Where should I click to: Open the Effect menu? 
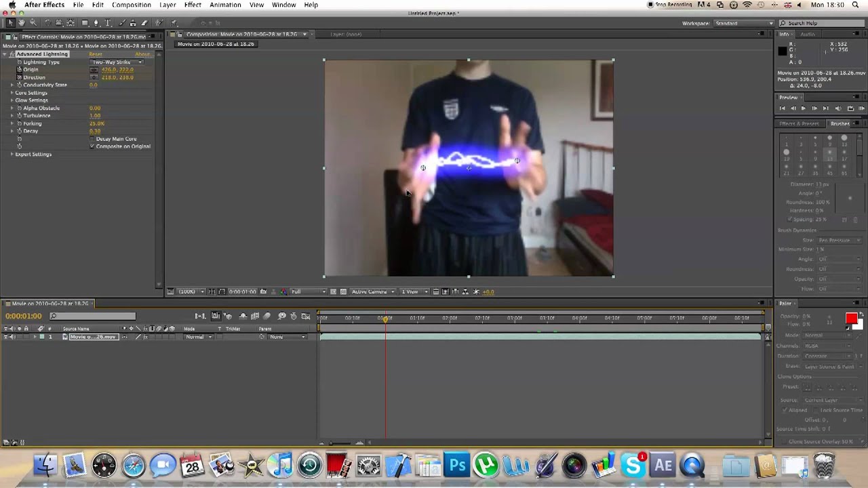[193, 5]
